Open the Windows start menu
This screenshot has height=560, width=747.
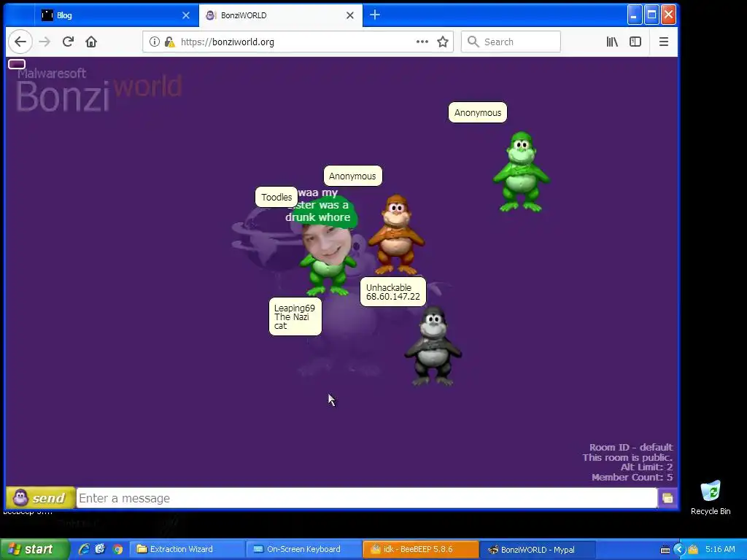pyautogui.click(x=34, y=550)
